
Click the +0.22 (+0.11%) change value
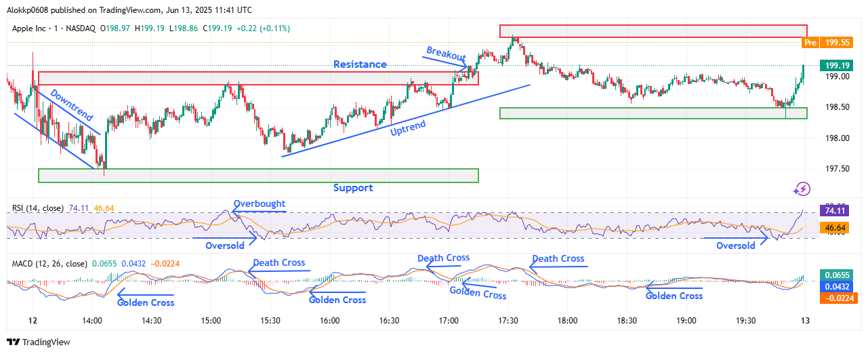pos(265,28)
